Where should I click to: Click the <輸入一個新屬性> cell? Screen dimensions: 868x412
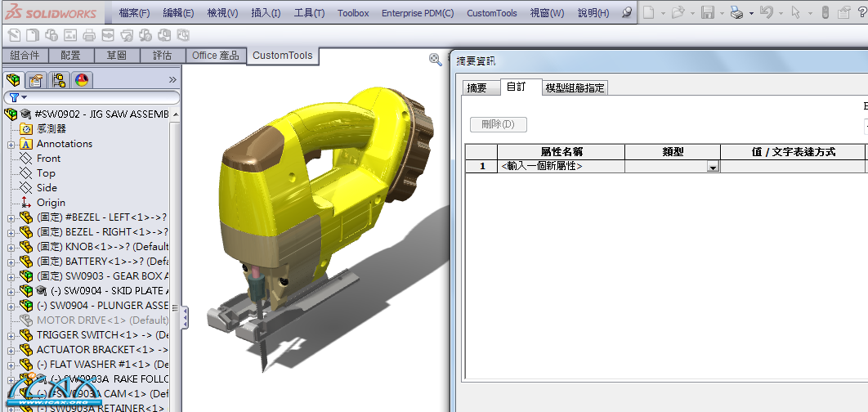click(561, 166)
